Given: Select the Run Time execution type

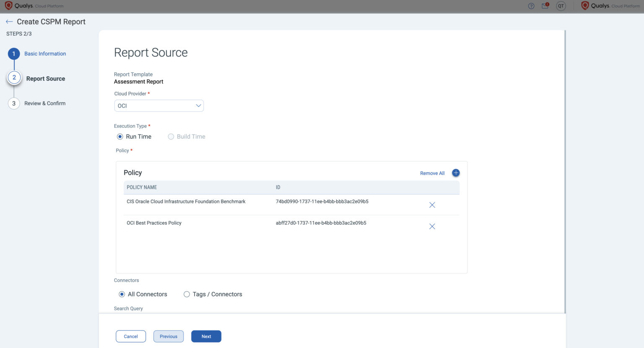Looking at the screenshot, I should click(x=121, y=136).
